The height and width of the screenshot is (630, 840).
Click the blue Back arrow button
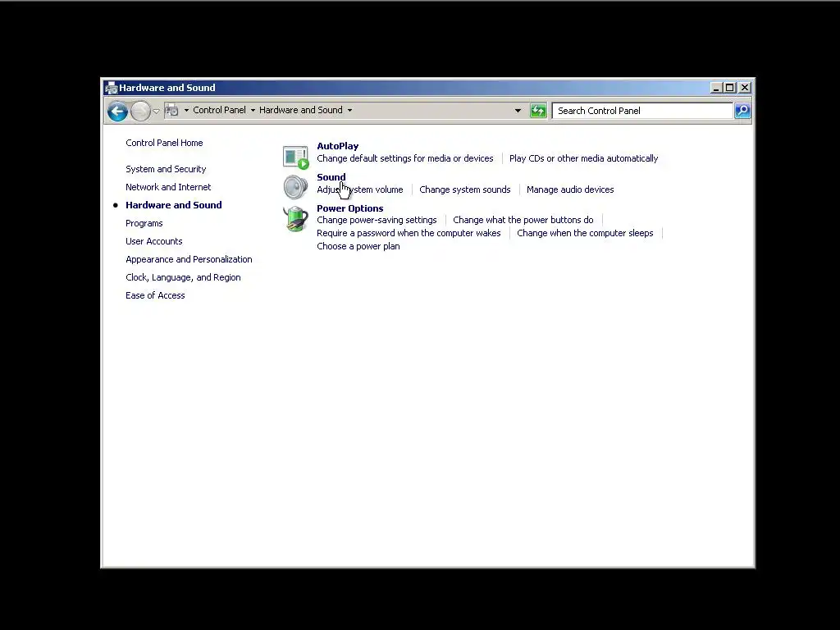tap(117, 111)
